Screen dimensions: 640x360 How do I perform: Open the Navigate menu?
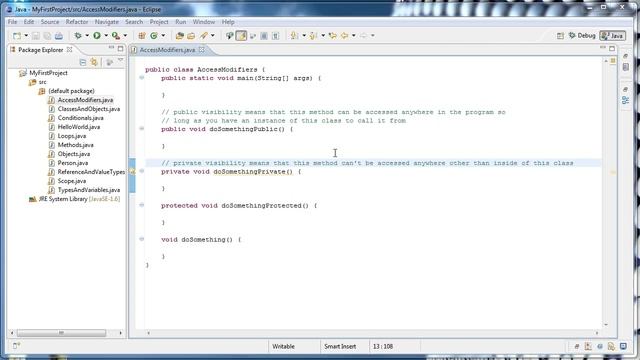point(107,22)
